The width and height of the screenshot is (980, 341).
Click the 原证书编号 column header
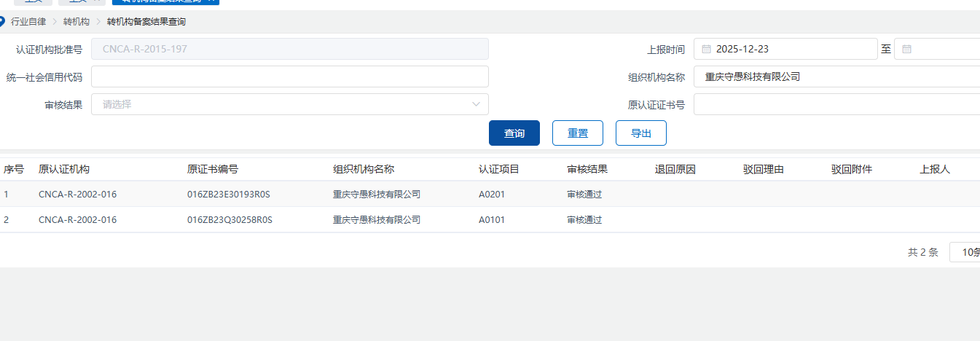tap(213, 170)
